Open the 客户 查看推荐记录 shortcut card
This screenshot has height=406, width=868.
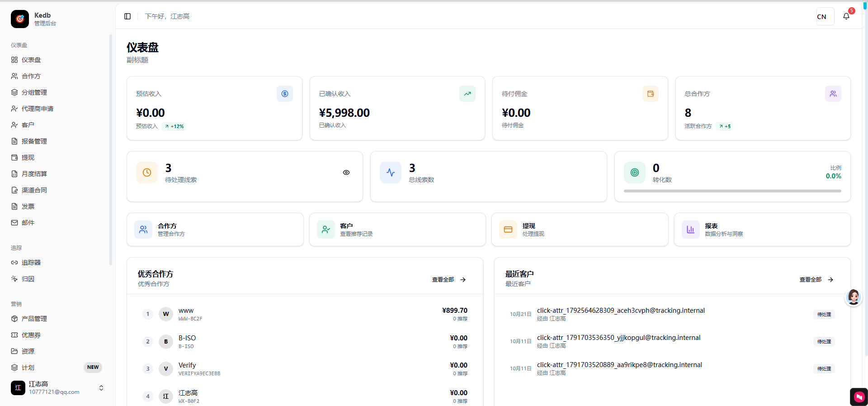(397, 229)
